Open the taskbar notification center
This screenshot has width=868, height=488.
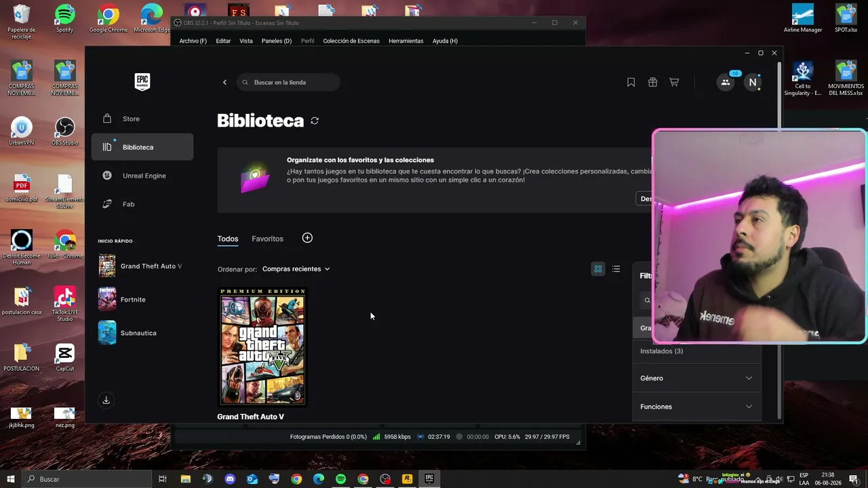854,479
